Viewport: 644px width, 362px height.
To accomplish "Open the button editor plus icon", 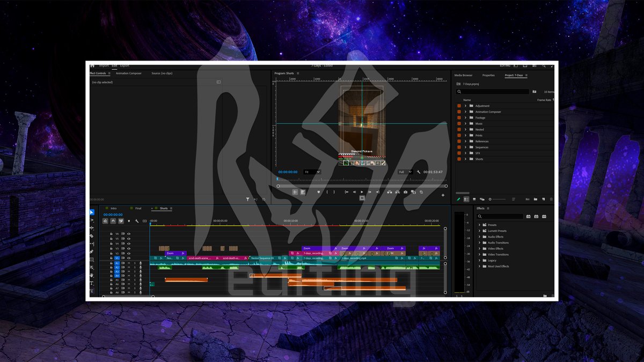I will (x=443, y=195).
